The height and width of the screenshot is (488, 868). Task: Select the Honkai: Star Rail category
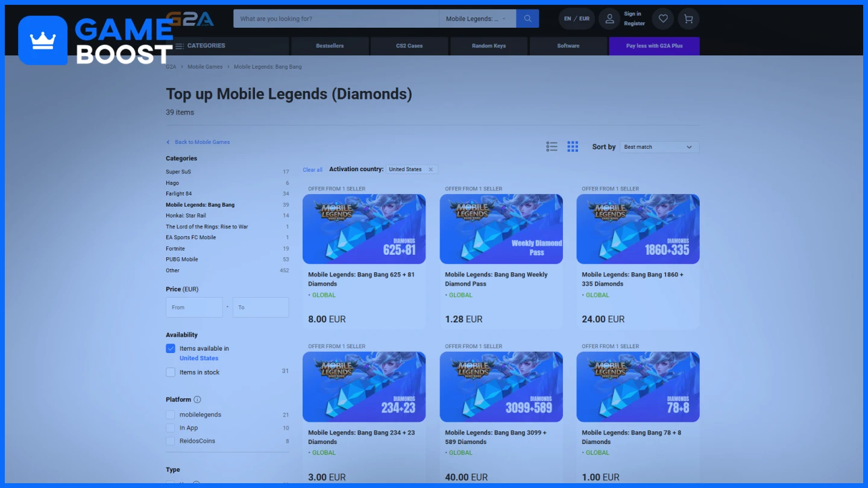(x=186, y=216)
